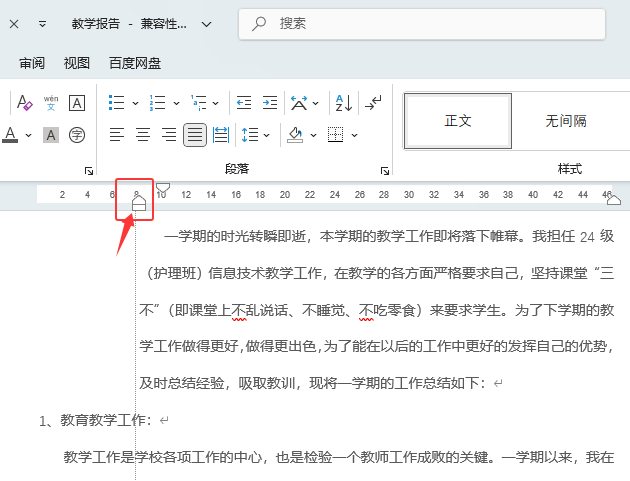Expand bullet list style dropdown
Viewport: 630px width, 481px height.
[135, 103]
